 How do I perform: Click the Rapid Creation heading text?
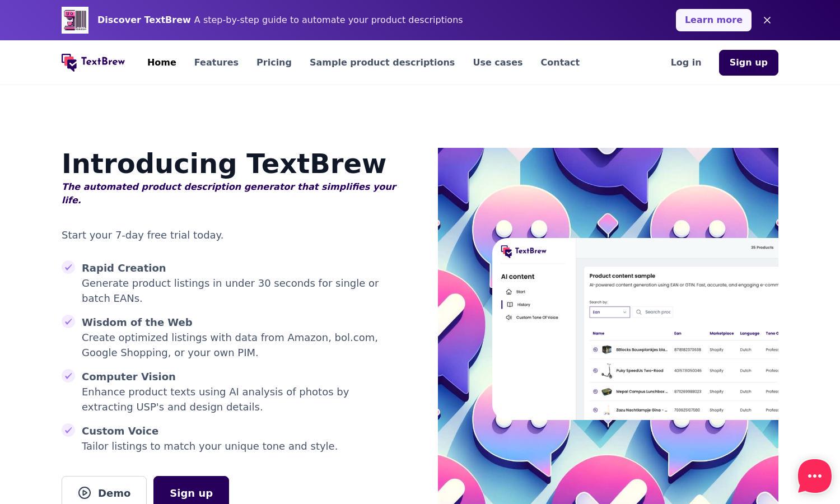point(124,268)
